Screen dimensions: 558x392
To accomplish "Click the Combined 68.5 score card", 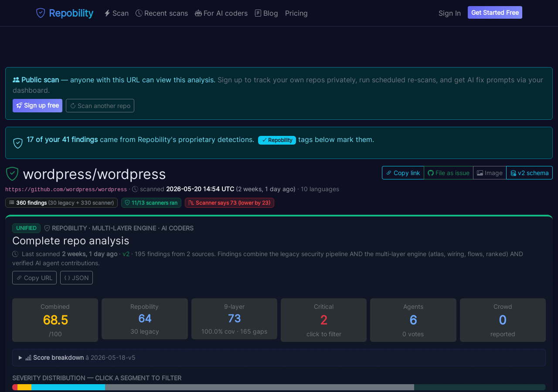I will click(55, 320).
